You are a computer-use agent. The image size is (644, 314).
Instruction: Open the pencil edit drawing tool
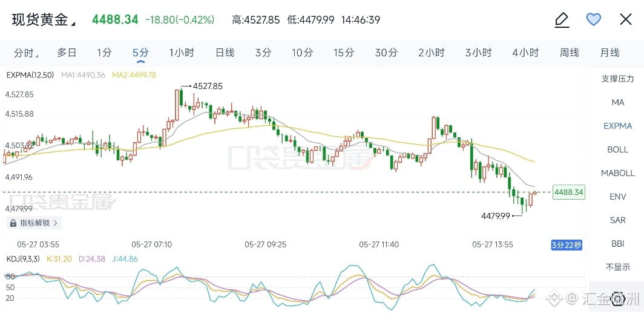(x=562, y=20)
